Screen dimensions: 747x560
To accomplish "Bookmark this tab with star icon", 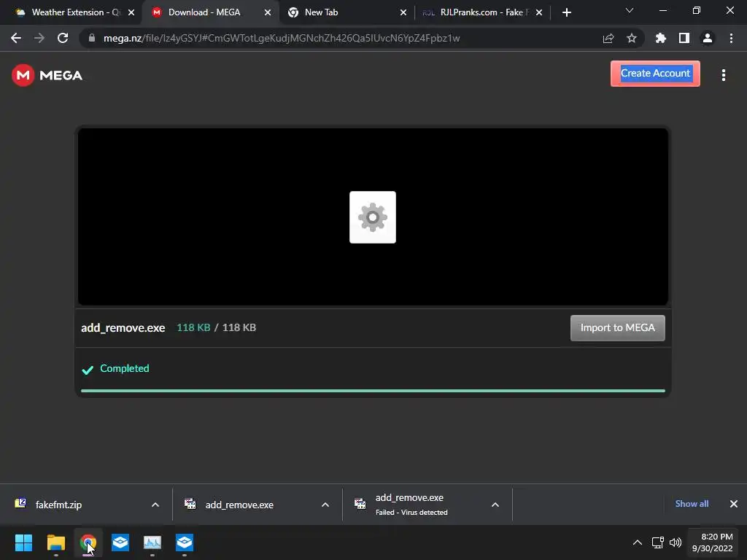I will tap(632, 38).
